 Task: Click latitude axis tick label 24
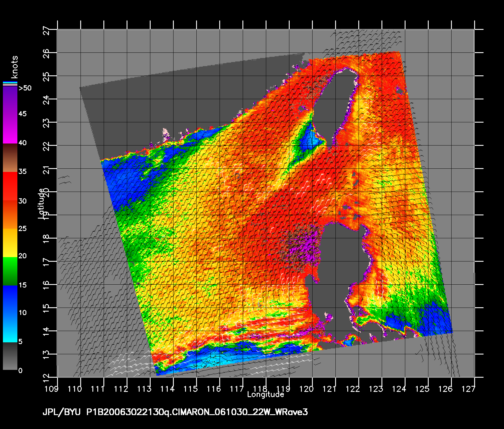(x=46, y=100)
